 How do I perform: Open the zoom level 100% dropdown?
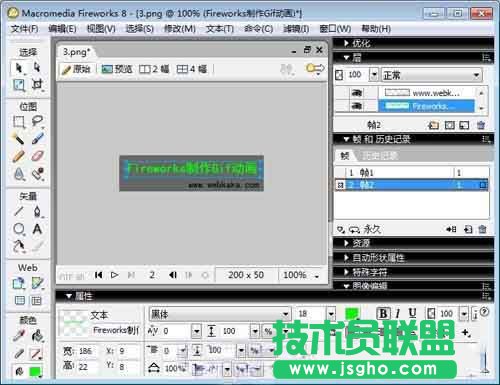point(317,276)
